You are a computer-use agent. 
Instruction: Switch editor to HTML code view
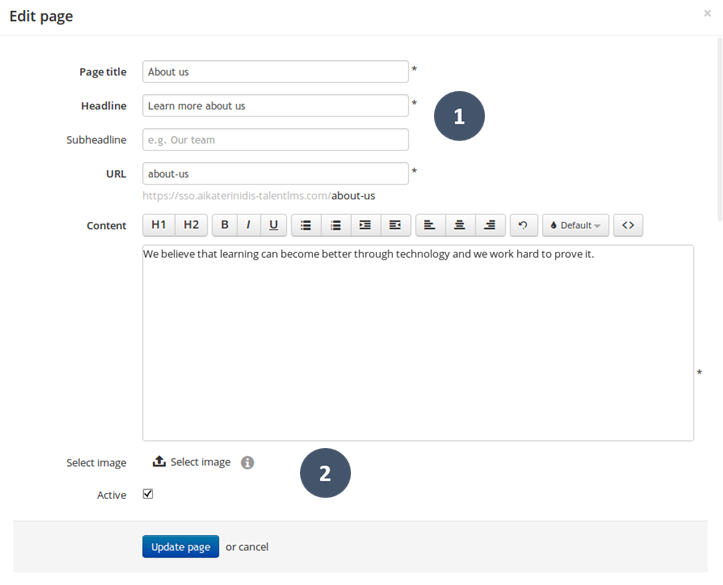(x=628, y=225)
